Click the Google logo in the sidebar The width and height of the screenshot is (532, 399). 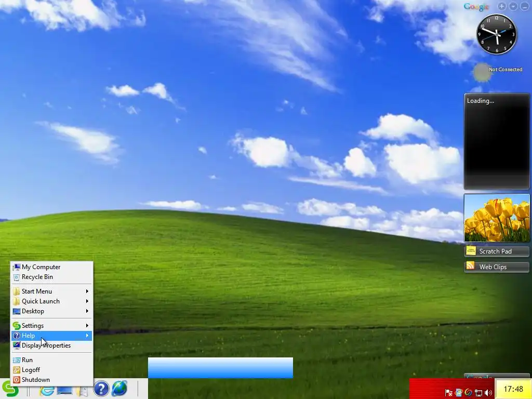(x=476, y=7)
